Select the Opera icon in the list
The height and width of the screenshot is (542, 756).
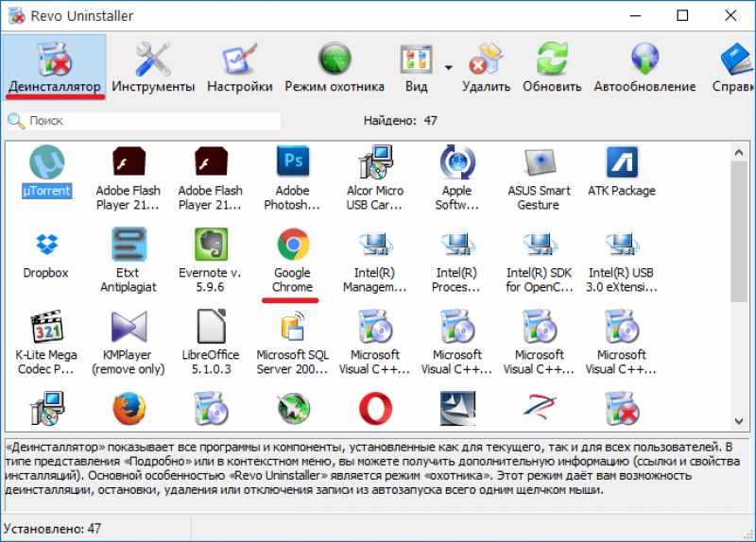[x=375, y=409]
